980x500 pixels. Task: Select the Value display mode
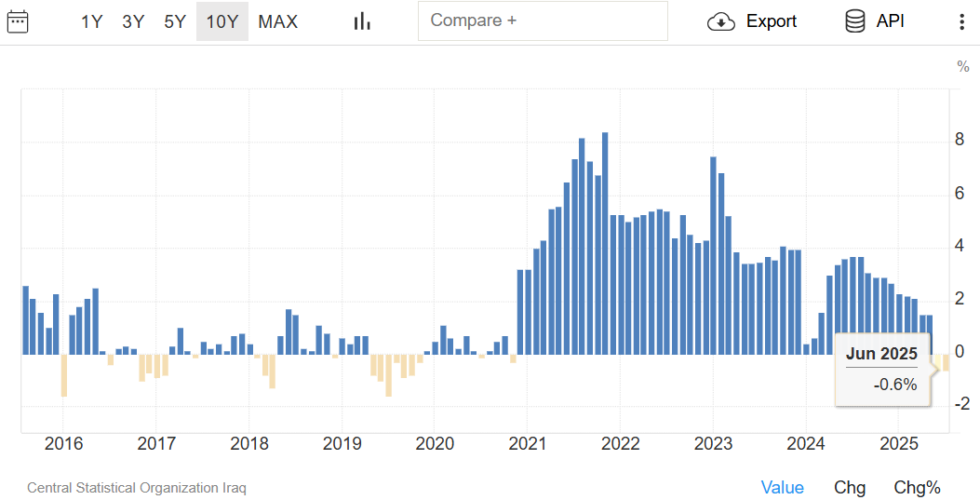tap(782, 487)
